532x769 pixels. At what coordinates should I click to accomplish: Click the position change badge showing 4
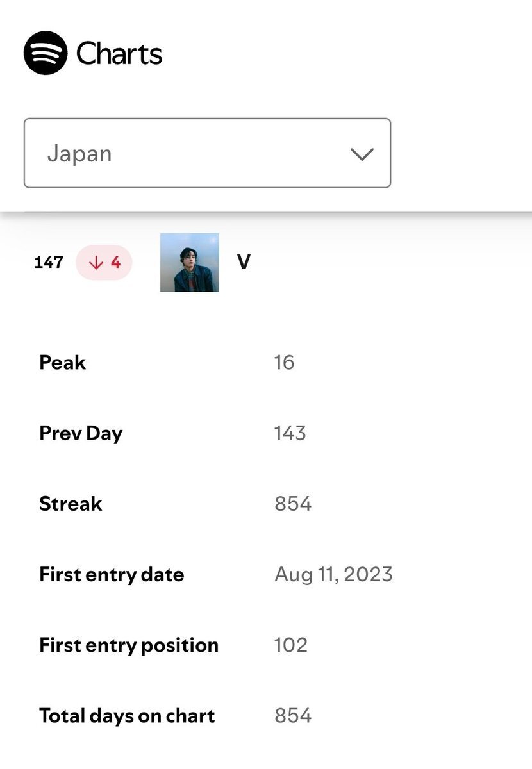[104, 263]
